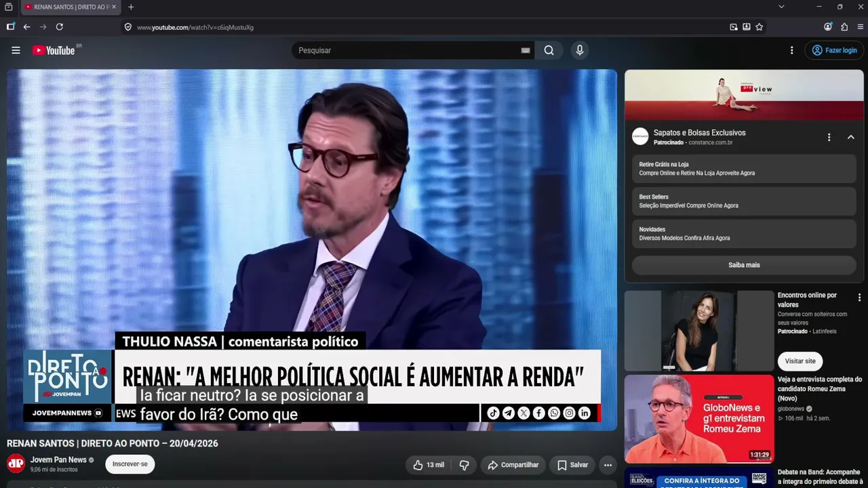The image size is (868, 488).
Task: Open a new browser tab
Action: [131, 7]
